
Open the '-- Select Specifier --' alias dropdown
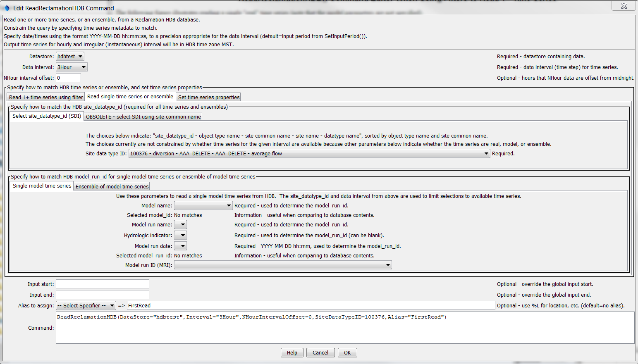click(86, 305)
